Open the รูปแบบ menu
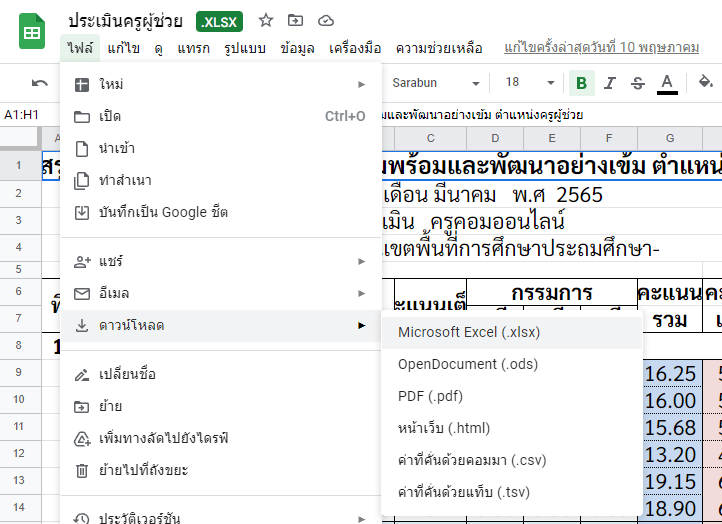The width and height of the screenshot is (722, 524). pos(245,48)
